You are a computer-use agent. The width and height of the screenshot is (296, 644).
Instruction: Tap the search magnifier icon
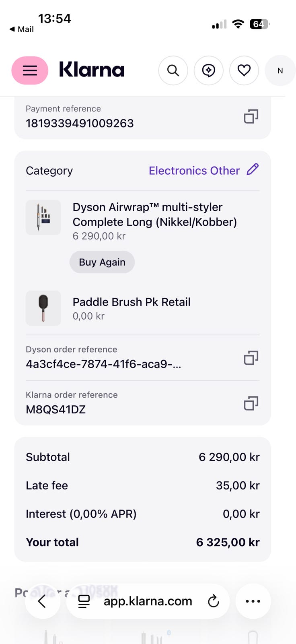coord(173,70)
